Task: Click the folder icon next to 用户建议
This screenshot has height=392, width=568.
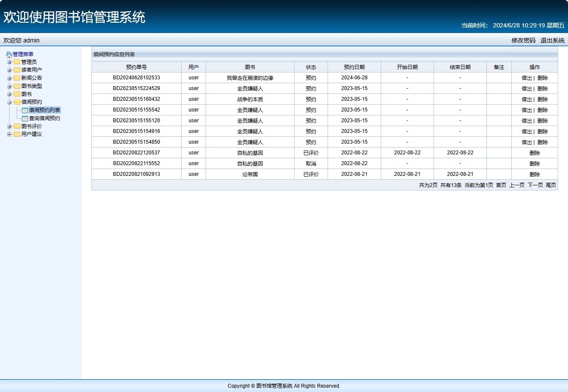Action: (17, 134)
